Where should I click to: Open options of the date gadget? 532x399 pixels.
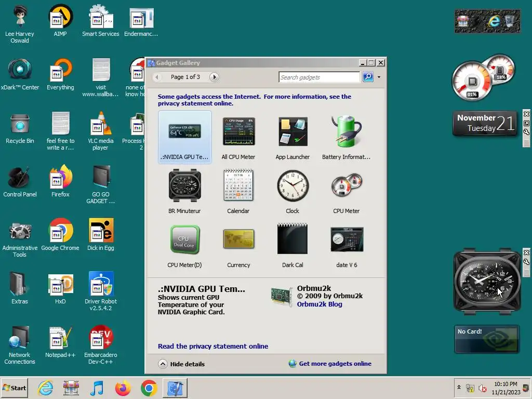point(526,132)
